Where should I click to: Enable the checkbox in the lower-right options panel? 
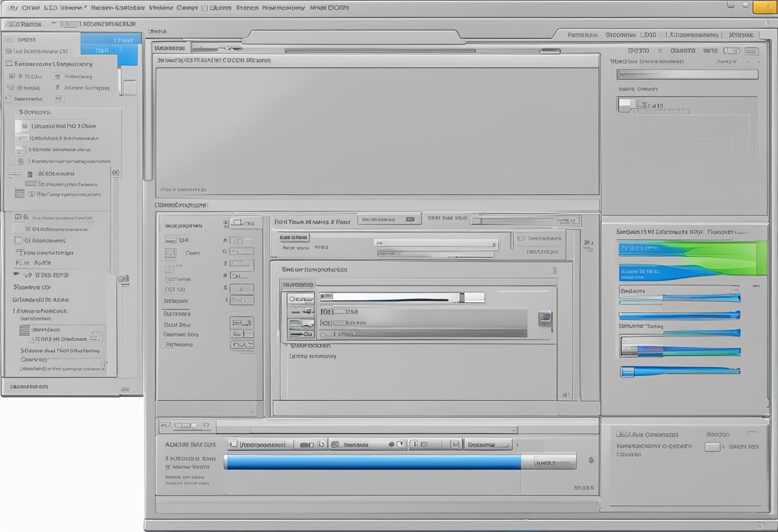tap(712, 447)
